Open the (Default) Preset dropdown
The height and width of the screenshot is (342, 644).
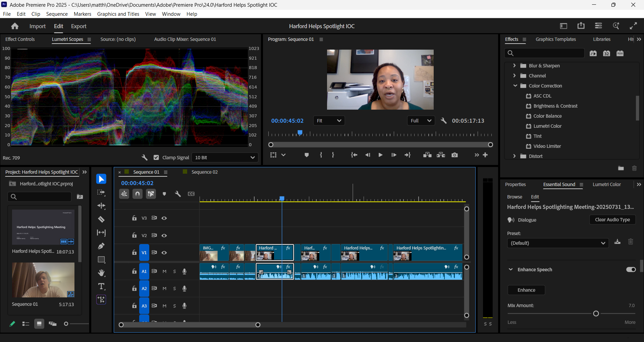[x=558, y=243]
